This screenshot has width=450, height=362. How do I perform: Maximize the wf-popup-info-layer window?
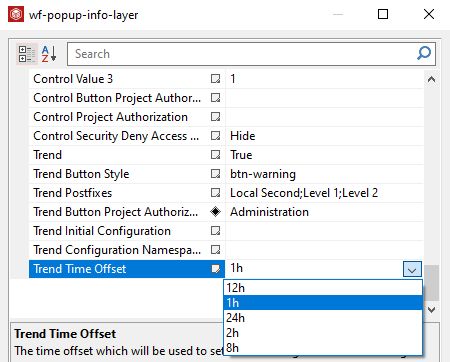pyautogui.click(x=383, y=14)
